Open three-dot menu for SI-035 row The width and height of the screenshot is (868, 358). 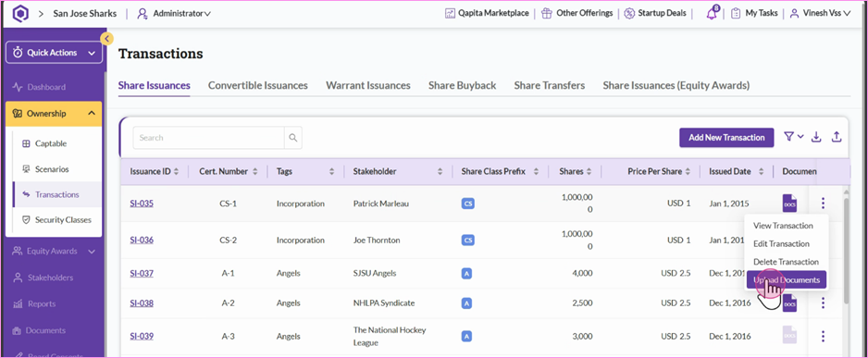click(x=824, y=204)
